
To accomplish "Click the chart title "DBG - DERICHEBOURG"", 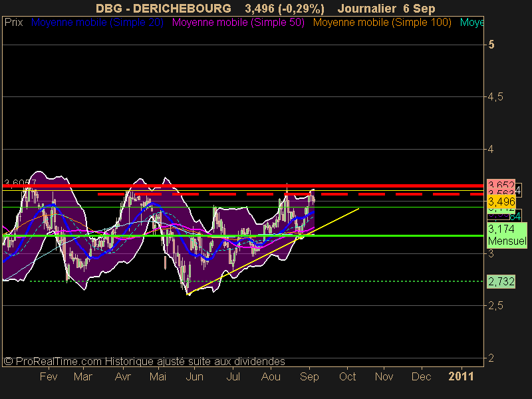I will 164,9.
